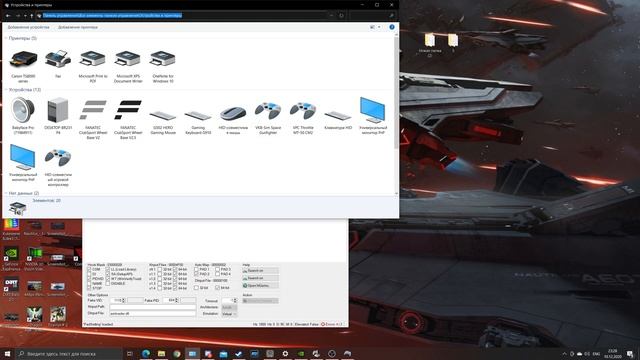Open GeForce Experience desktop shortcut
Image resolution: width=640 pixels, height=360 pixels.
tap(11, 259)
